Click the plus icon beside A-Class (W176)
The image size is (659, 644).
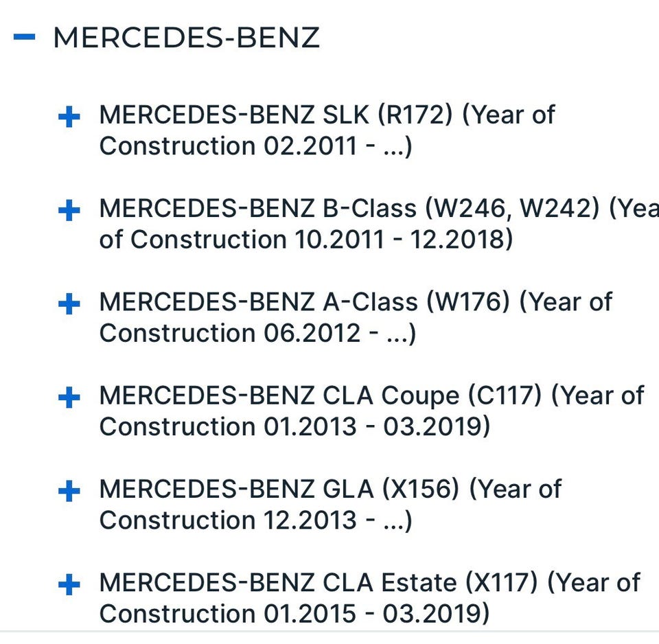tap(69, 304)
